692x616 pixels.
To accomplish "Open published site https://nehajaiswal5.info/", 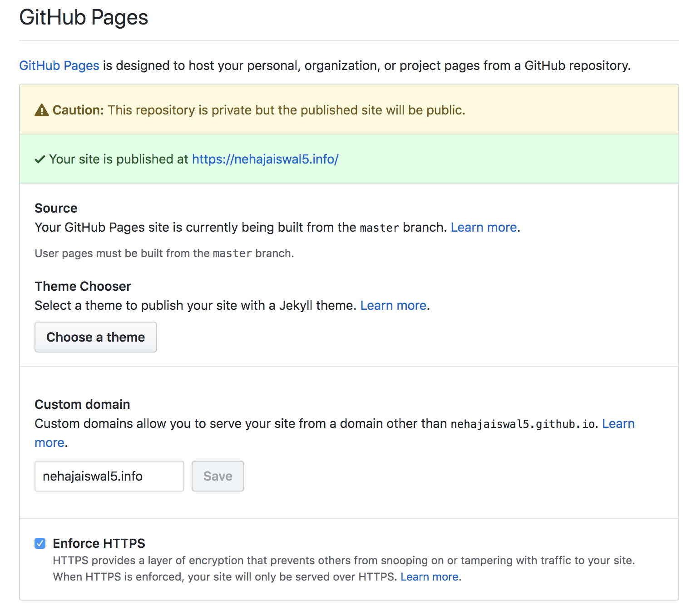I will 265,159.
